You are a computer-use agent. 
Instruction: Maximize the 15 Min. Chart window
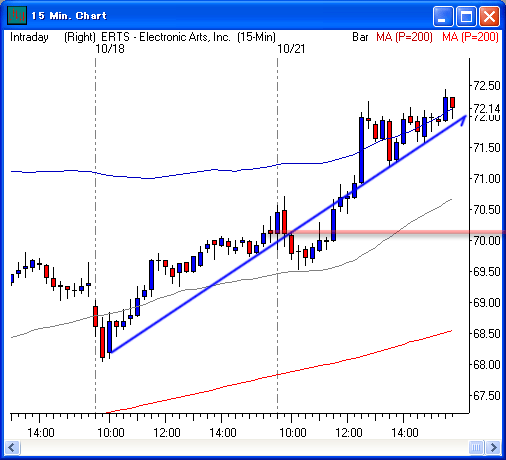coord(466,16)
